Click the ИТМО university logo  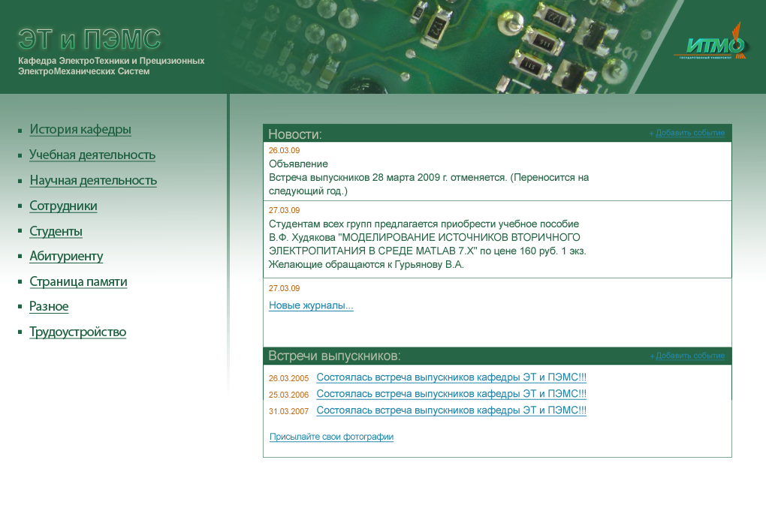tap(710, 43)
